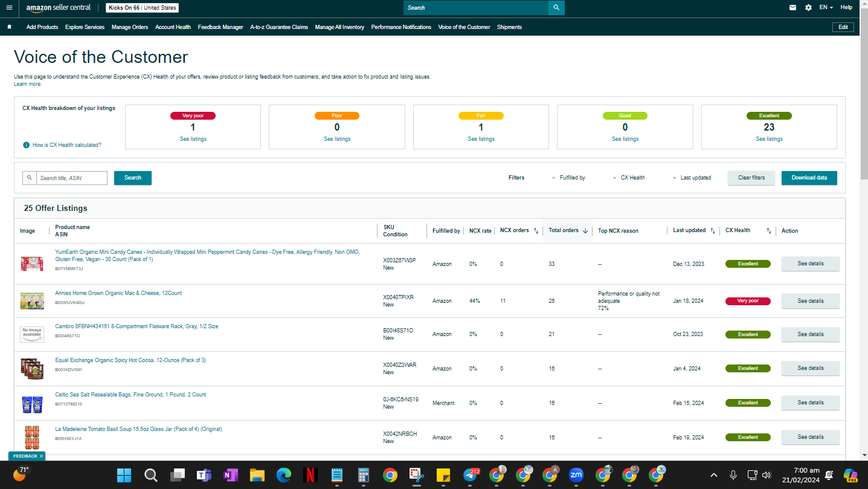Open Add Products menu item

click(42, 27)
